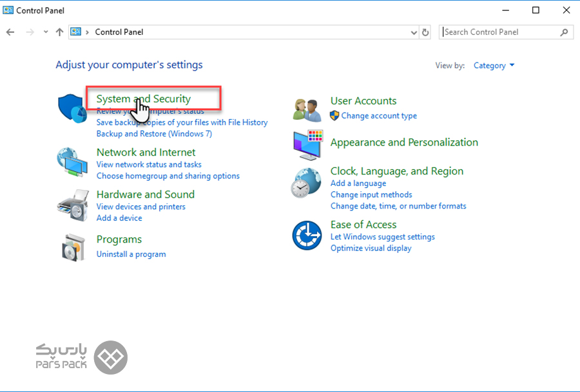The height and width of the screenshot is (392, 580).
Task: Click Optimize visual display
Action: pyautogui.click(x=371, y=248)
